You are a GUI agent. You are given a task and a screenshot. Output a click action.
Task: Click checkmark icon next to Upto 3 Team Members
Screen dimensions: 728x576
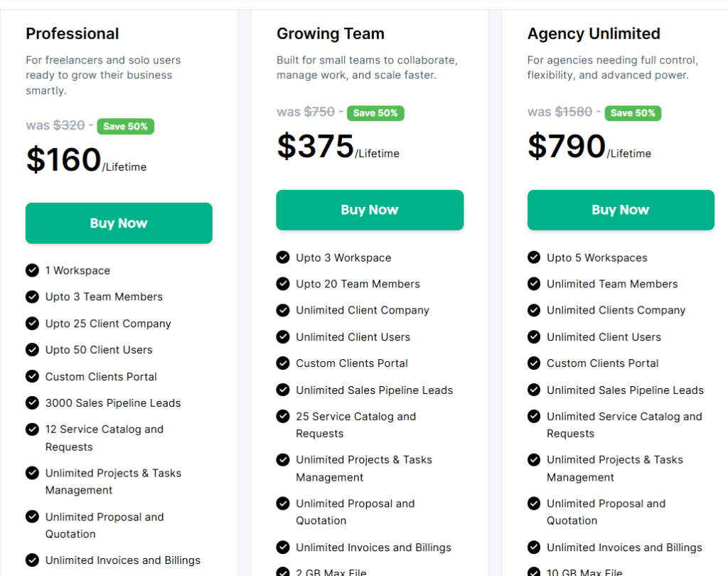[32, 297]
